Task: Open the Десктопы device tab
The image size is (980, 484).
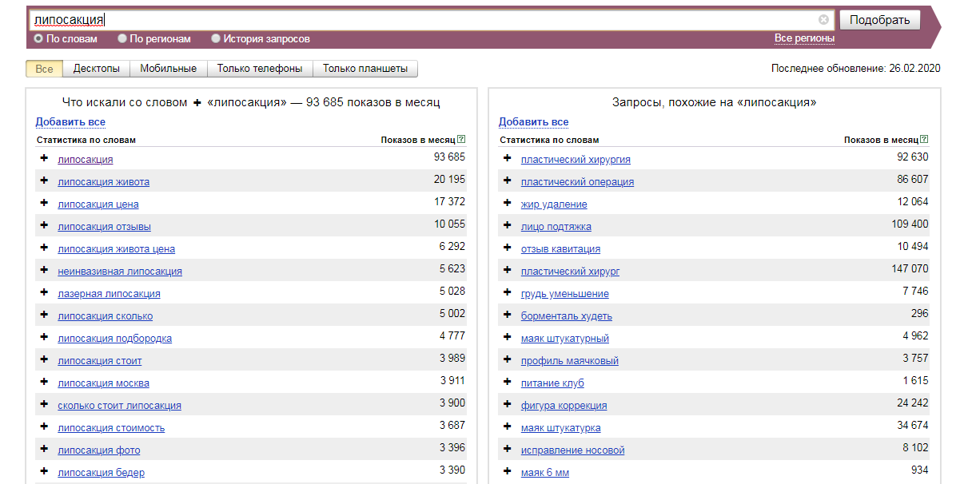Action: click(x=96, y=69)
